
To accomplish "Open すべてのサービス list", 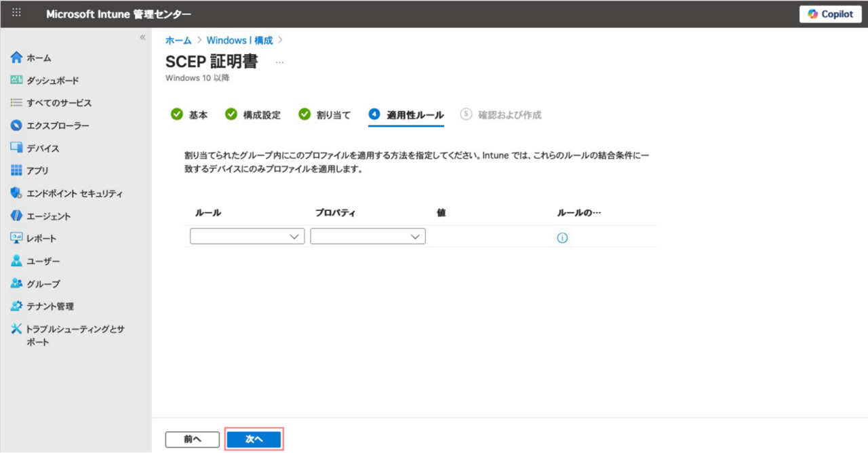I will (59, 103).
